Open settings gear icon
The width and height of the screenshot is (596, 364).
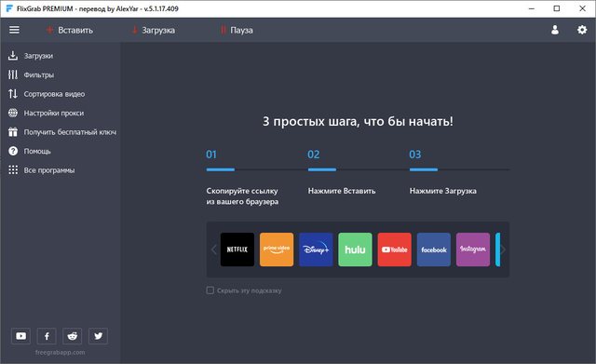pos(582,30)
